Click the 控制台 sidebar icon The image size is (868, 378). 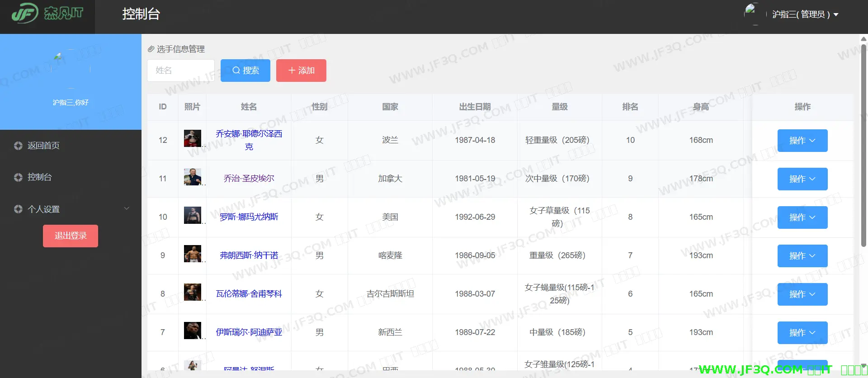point(18,177)
